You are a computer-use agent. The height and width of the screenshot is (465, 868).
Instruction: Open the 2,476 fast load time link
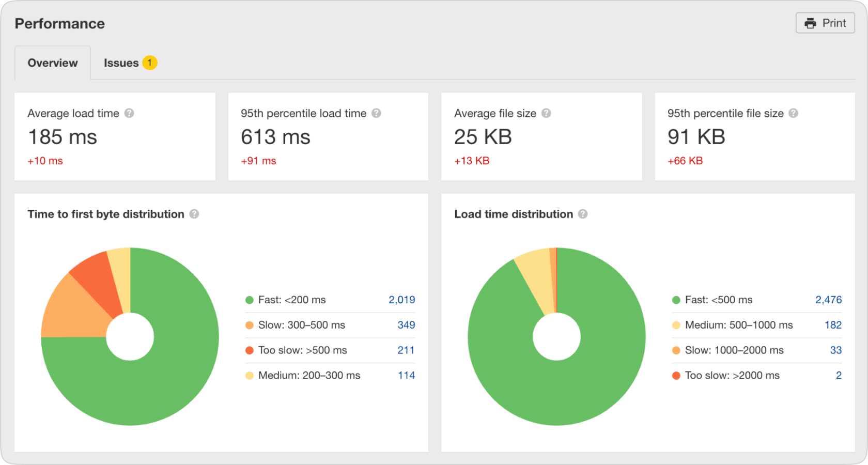828,300
